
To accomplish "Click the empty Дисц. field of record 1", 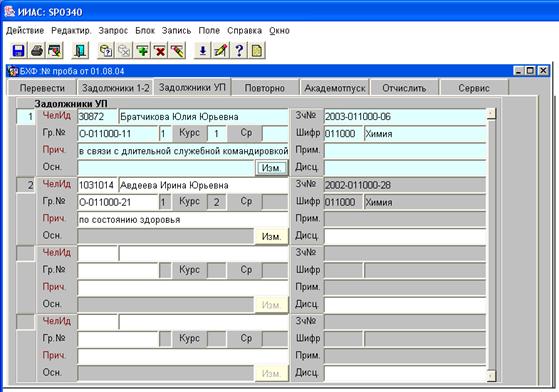I will click(x=405, y=167).
